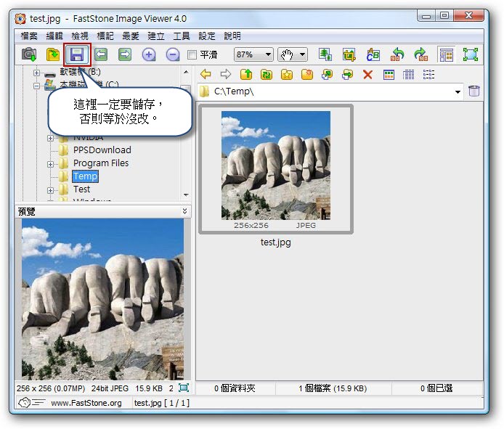Go to previous image green arrow

(x=101, y=54)
